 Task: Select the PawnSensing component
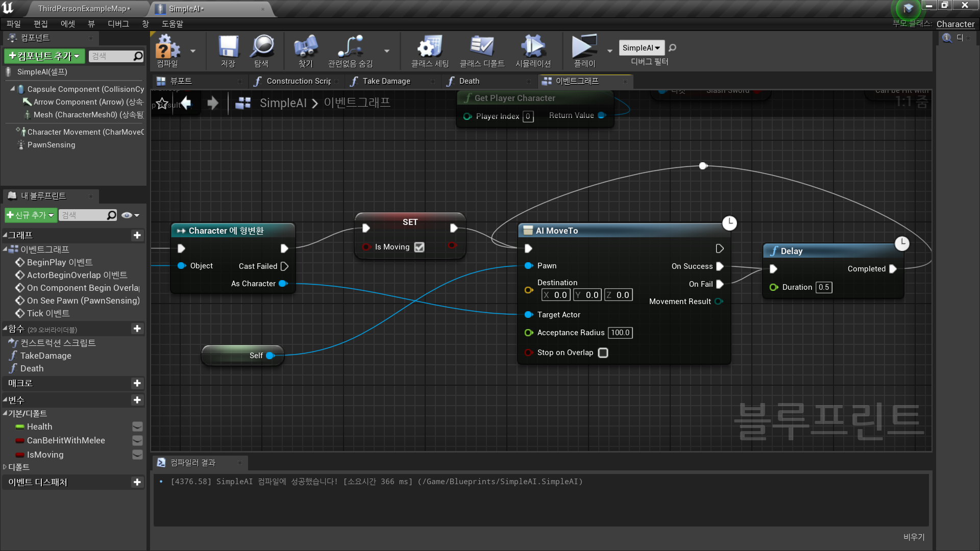[x=51, y=145]
